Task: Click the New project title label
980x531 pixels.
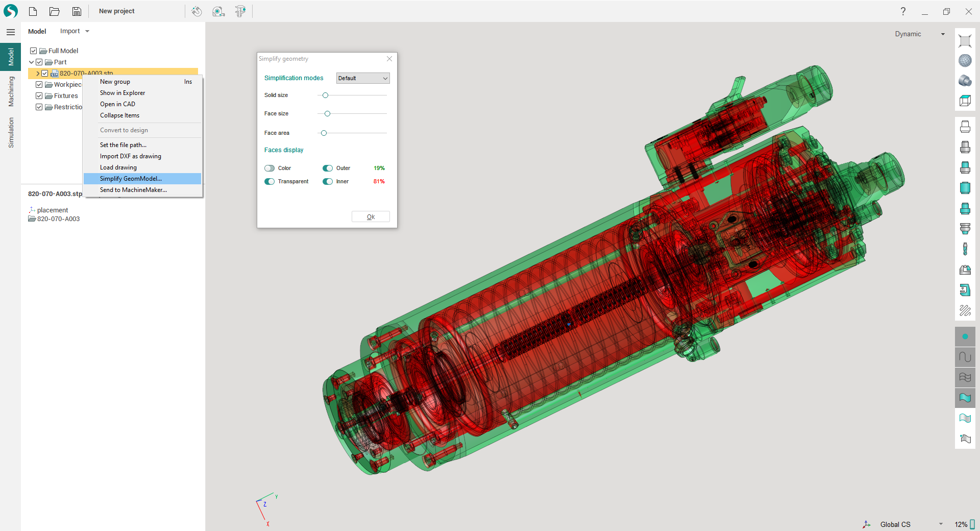Action: [117, 11]
